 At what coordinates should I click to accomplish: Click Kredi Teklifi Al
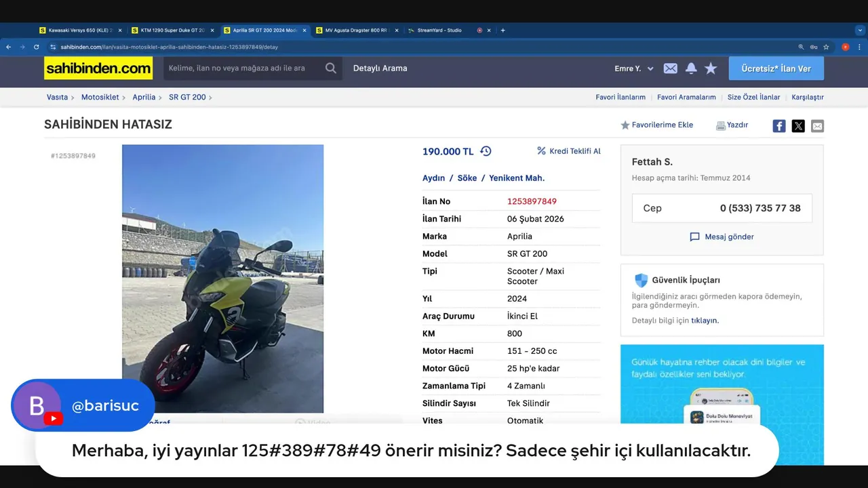tap(568, 151)
